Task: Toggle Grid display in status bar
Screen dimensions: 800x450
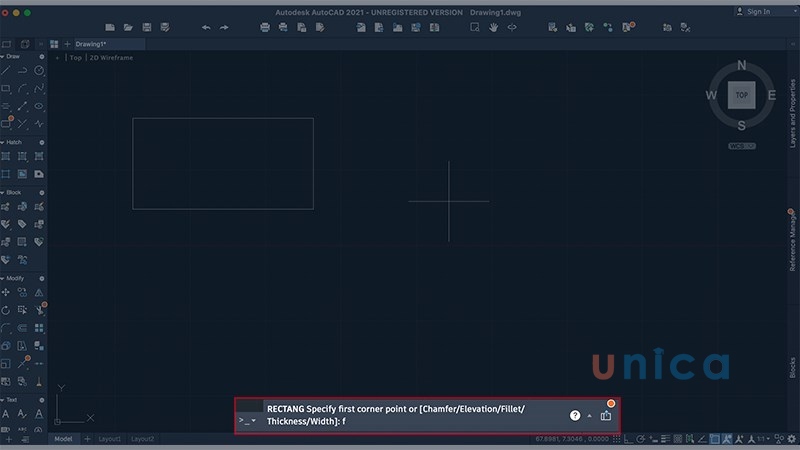Action: (617, 439)
